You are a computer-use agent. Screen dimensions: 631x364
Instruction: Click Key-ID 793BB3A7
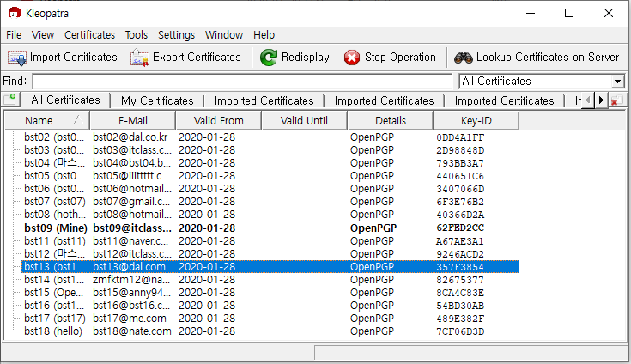pyautogui.click(x=460, y=163)
